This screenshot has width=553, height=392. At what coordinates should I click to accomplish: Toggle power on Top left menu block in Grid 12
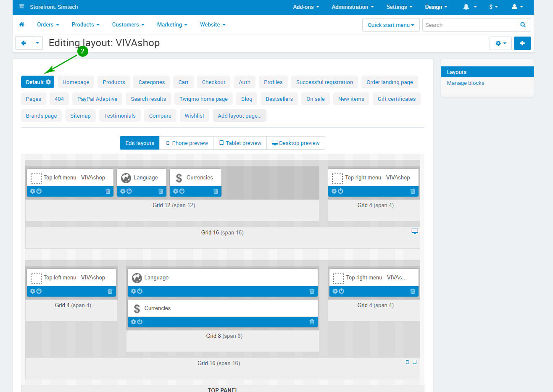pyautogui.click(x=39, y=191)
